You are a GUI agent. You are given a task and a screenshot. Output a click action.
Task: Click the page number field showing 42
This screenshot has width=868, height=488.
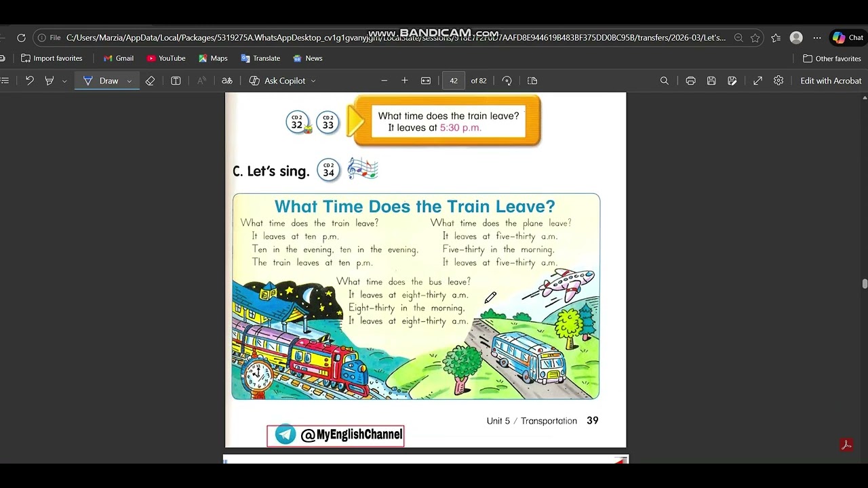click(x=454, y=81)
